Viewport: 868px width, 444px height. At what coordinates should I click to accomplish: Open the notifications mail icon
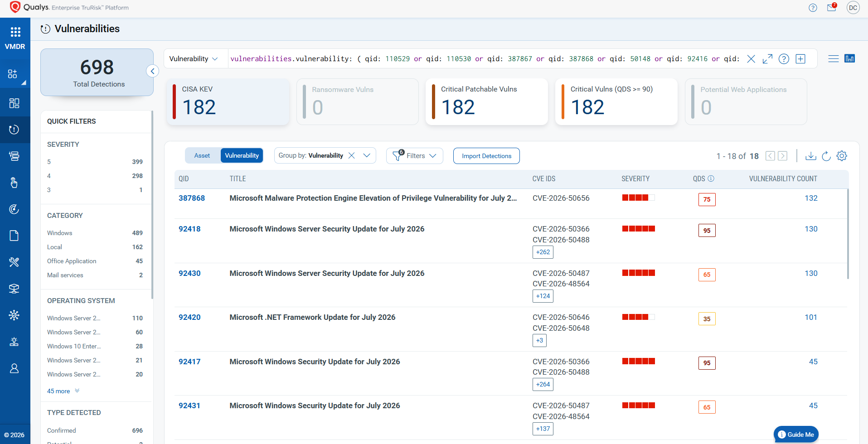[832, 7]
